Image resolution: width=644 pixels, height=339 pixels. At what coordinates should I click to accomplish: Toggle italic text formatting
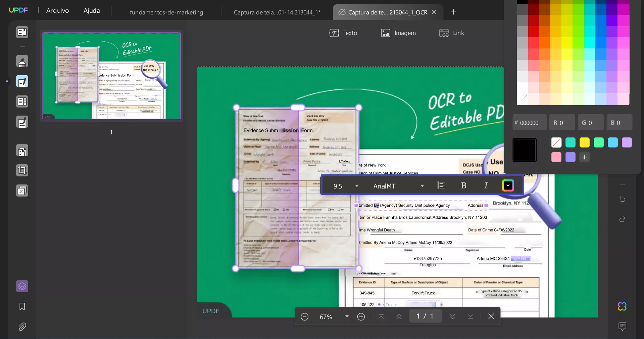point(486,185)
